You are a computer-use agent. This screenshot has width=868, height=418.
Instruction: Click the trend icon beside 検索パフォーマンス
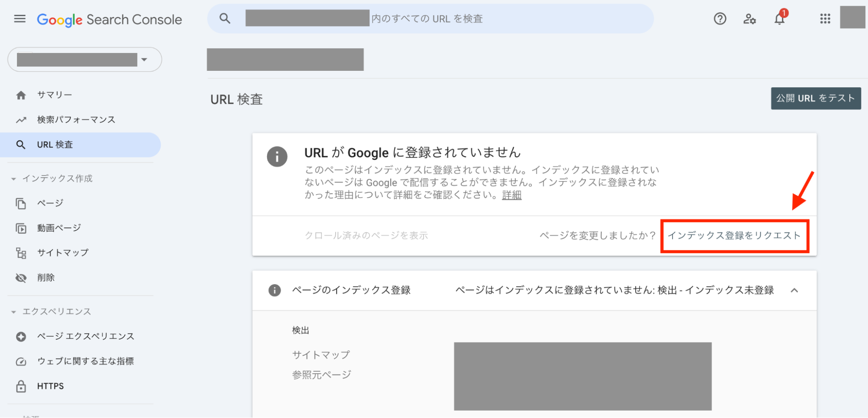[21, 120]
